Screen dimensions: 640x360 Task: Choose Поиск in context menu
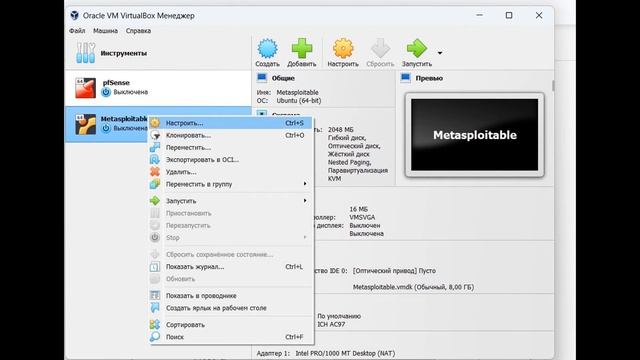point(231,337)
